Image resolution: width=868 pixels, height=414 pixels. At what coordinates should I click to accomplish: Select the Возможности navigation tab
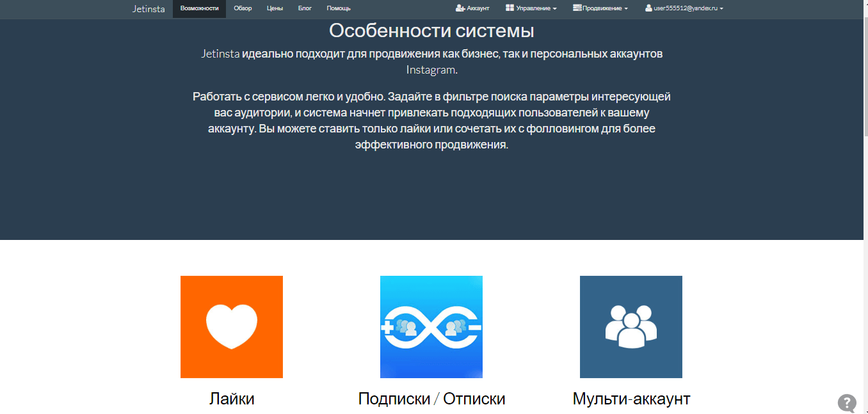[x=199, y=8]
